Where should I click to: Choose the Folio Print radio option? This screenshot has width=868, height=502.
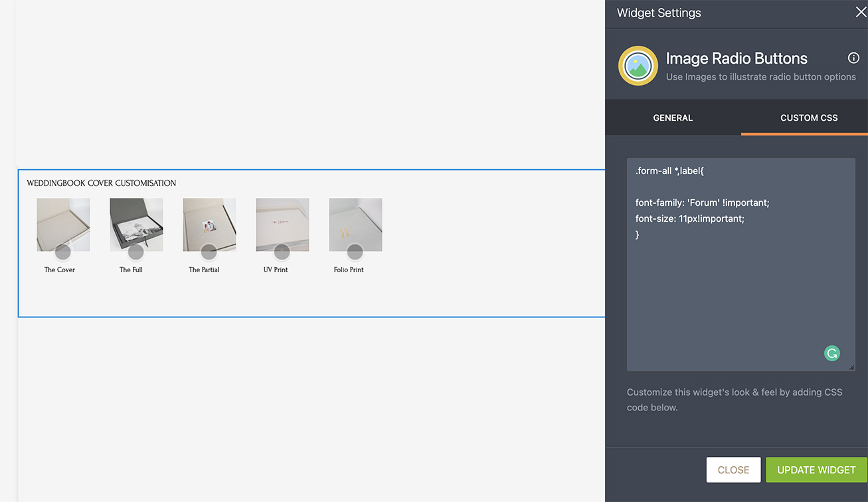355,252
